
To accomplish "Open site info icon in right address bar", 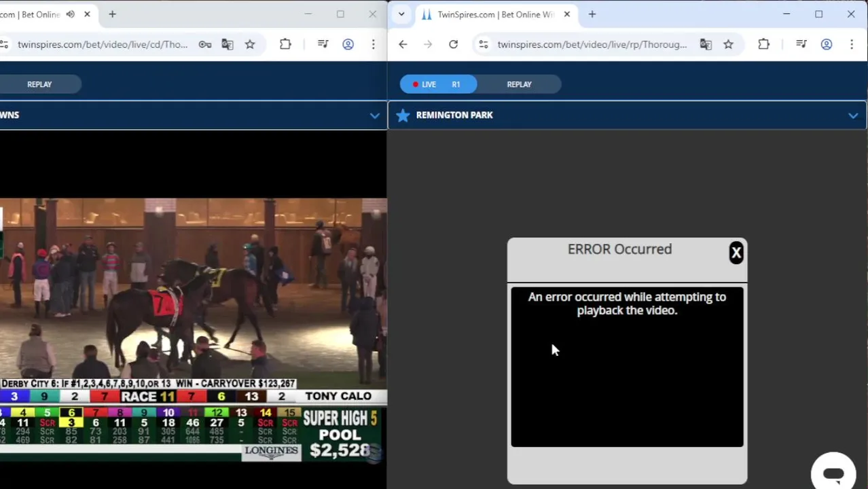I will click(483, 44).
